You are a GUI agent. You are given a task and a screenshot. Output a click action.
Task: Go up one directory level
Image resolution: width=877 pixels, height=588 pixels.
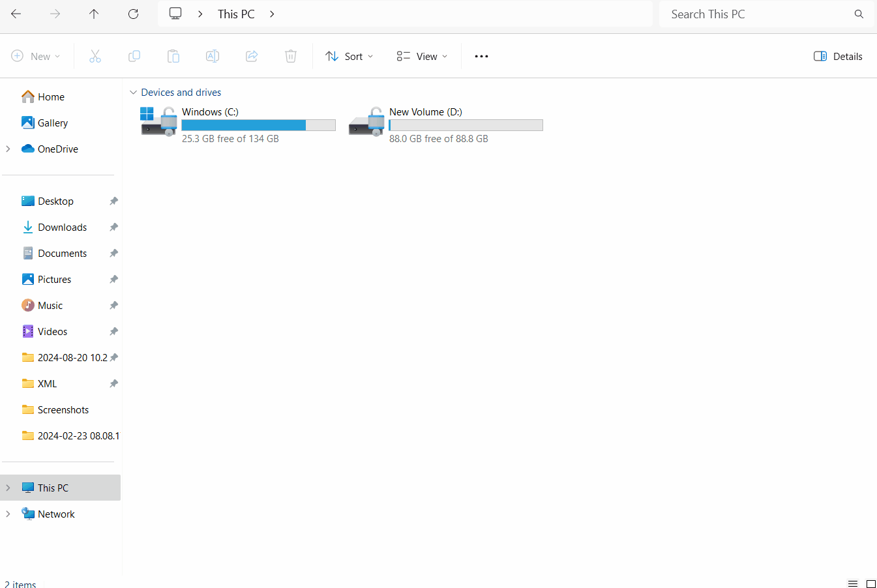[x=94, y=14]
